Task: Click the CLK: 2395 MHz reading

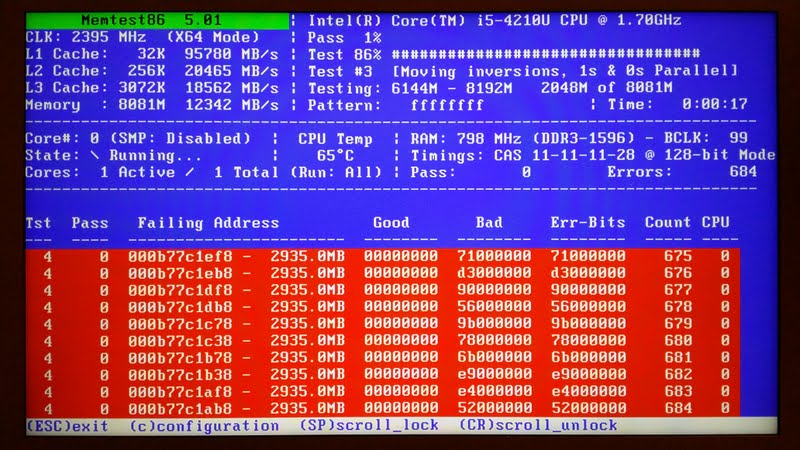Action: 86,37
